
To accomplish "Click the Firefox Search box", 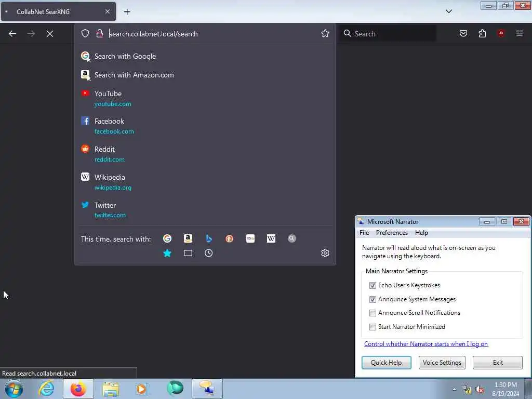I will (388, 34).
